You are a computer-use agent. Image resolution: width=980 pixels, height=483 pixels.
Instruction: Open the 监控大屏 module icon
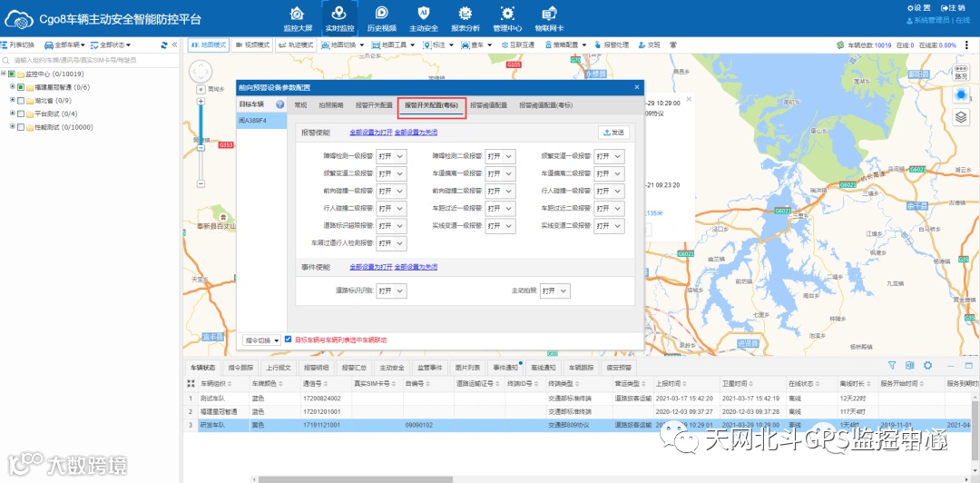(298, 13)
